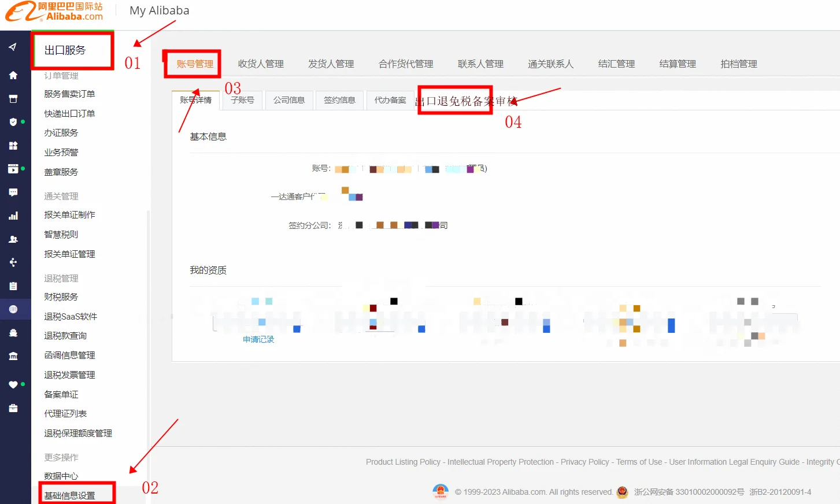Click the paper plane icon at top
Viewport: 840px width, 504px height.
pyautogui.click(x=13, y=47)
